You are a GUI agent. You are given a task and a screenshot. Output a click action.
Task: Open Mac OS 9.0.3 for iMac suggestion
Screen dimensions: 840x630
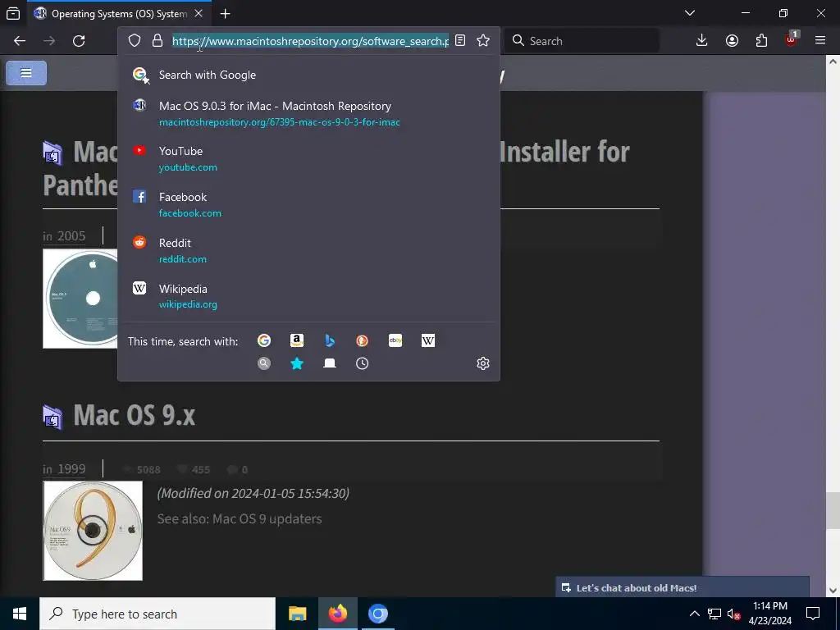pyautogui.click(x=308, y=113)
